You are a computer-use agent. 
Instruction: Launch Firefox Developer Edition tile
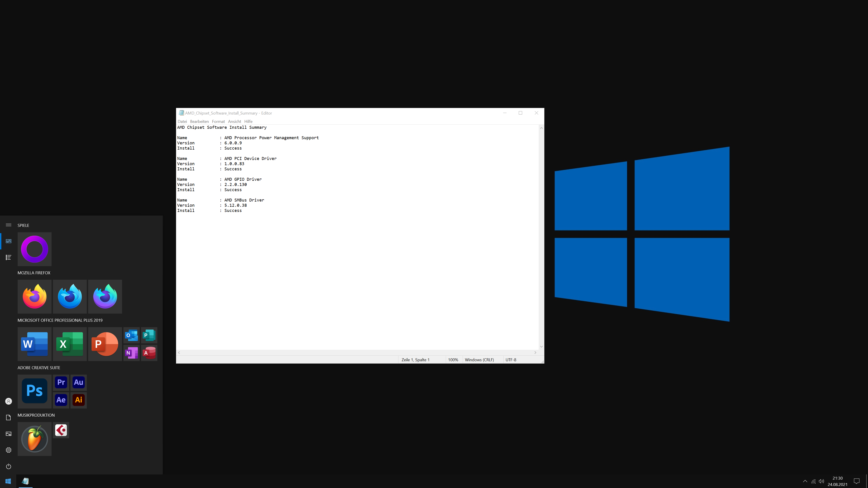tap(70, 296)
